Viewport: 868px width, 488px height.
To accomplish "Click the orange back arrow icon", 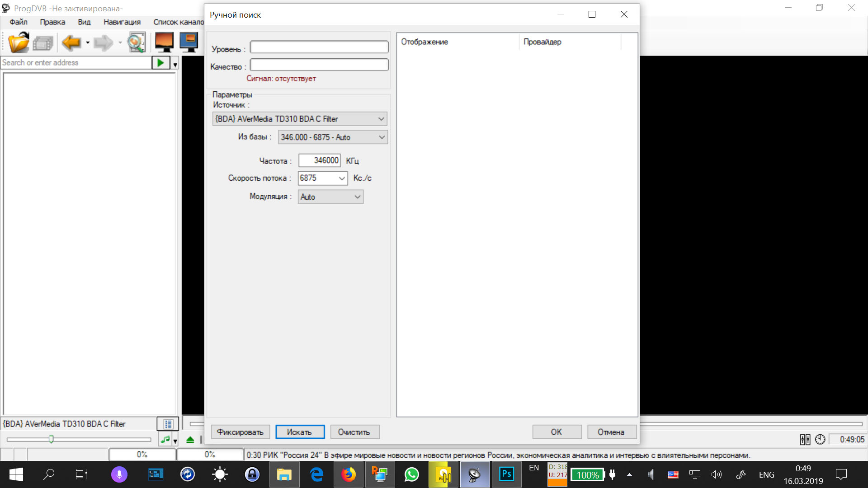I will tap(71, 42).
